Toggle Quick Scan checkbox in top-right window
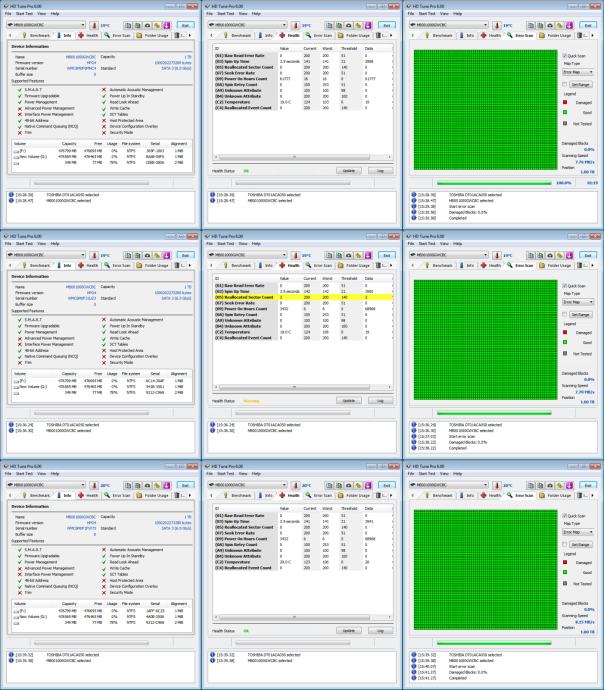Viewport: 604px width, 690px height. tap(565, 56)
